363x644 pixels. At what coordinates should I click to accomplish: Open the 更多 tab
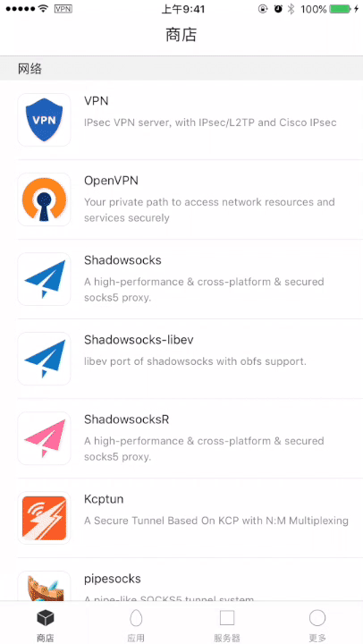[x=317, y=624]
